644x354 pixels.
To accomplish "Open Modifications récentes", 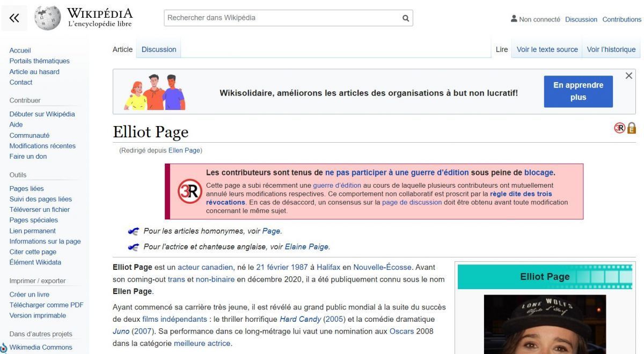I will click(x=42, y=146).
